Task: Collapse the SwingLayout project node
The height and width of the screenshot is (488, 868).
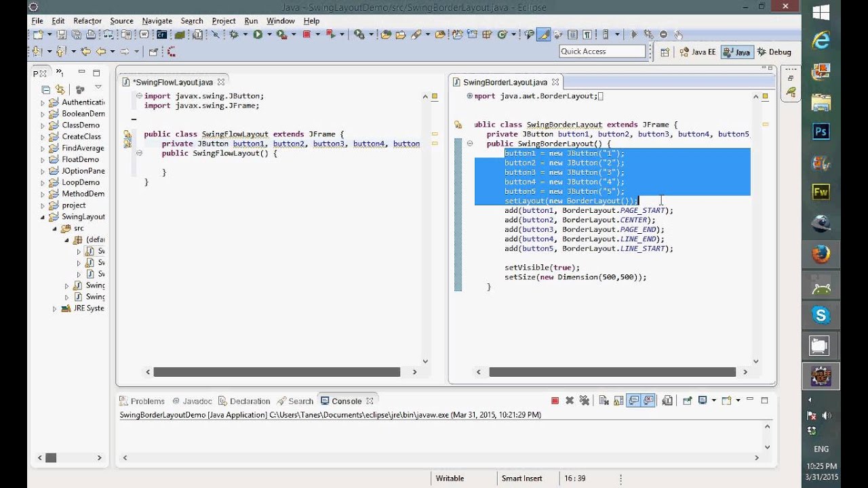Action: 43,217
